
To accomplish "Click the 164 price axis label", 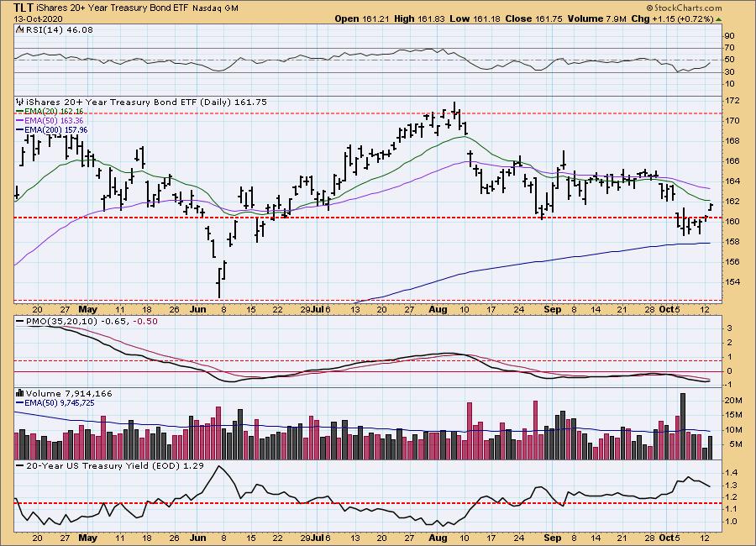I will (732, 181).
